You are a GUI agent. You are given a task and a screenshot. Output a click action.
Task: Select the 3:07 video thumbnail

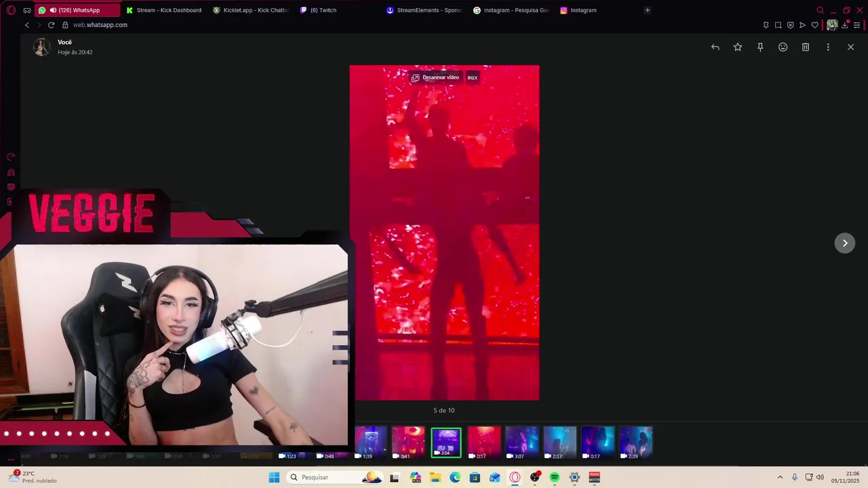coord(521,443)
